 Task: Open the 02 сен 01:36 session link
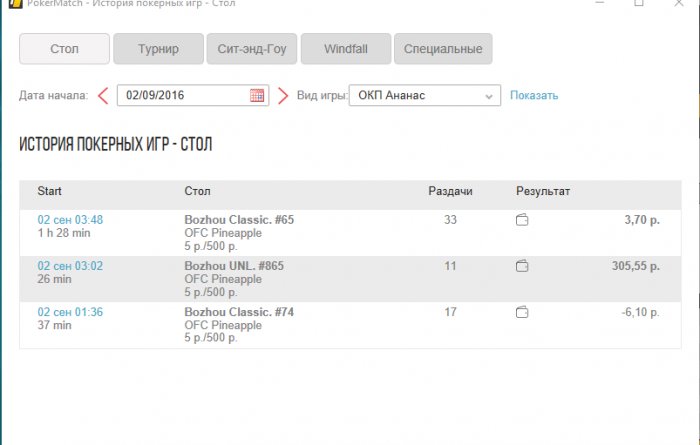pos(70,312)
